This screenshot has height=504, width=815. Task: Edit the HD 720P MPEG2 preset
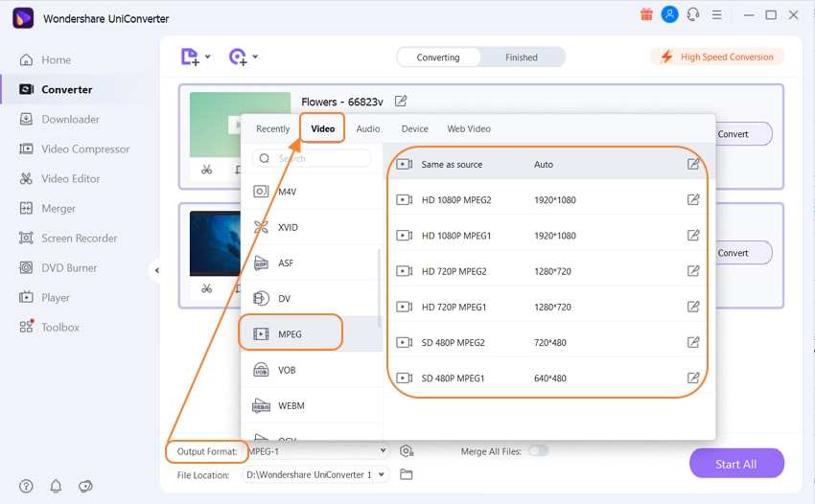click(x=693, y=271)
